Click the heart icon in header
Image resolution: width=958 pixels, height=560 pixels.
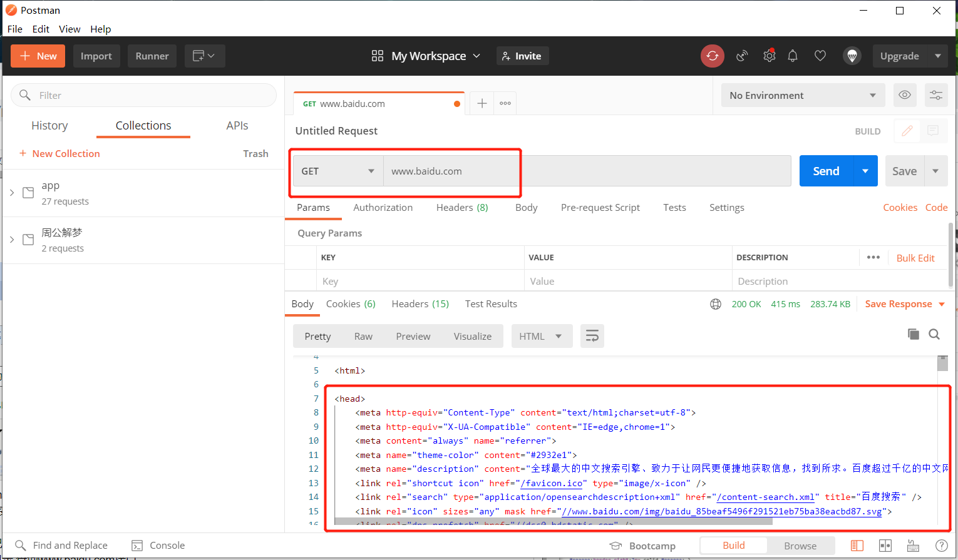pos(820,56)
